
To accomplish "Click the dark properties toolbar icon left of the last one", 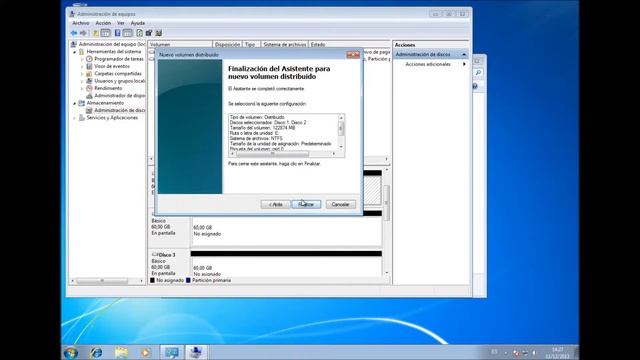I will 149,33.
